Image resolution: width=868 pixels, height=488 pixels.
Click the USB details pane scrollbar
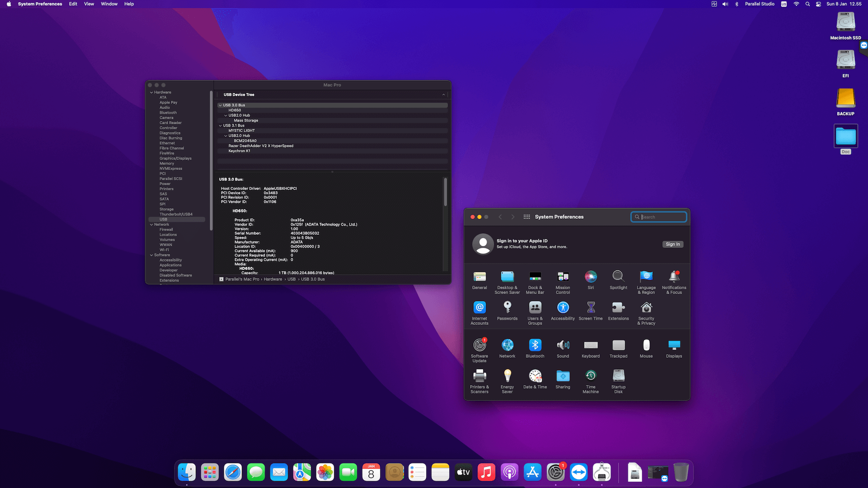[x=445, y=192]
